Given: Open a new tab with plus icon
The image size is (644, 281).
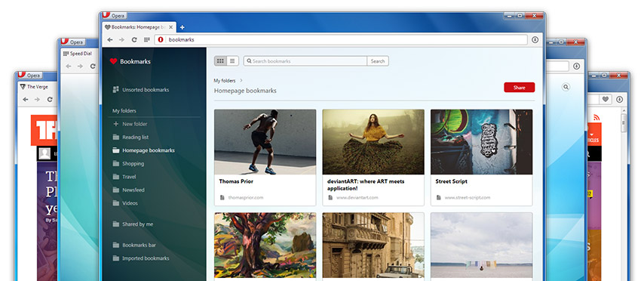Looking at the screenshot, I should coord(182,27).
